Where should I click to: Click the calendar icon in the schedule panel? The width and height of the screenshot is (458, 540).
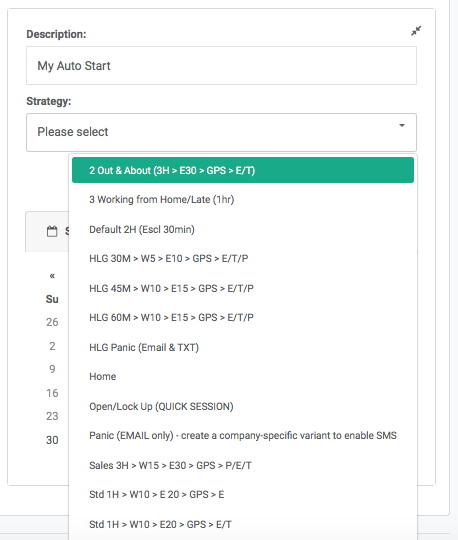tap(52, 231)
